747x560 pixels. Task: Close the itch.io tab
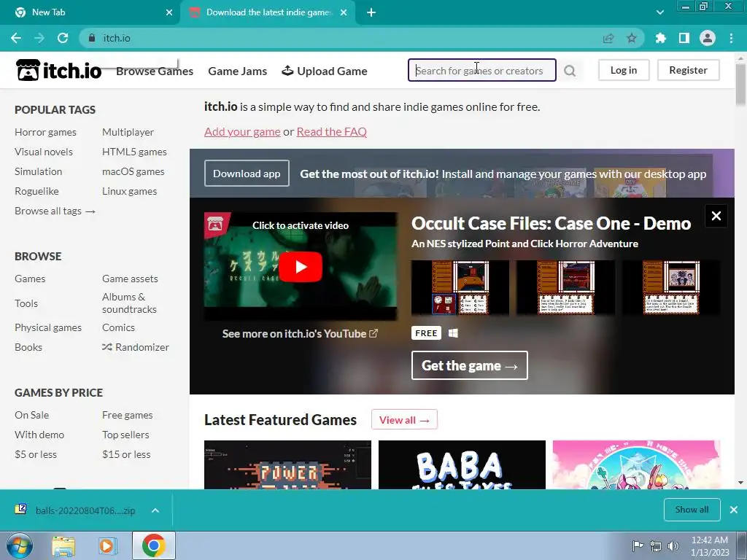pos(344,12)
